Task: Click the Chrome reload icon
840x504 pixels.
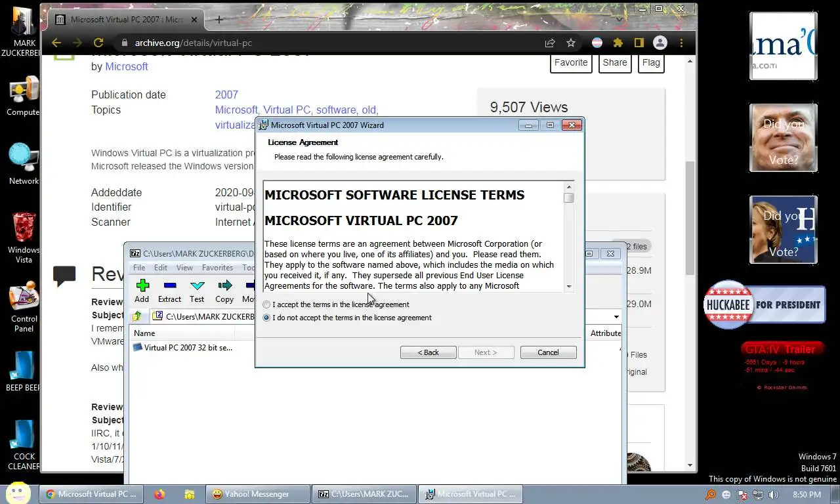Action: [98, 43]
